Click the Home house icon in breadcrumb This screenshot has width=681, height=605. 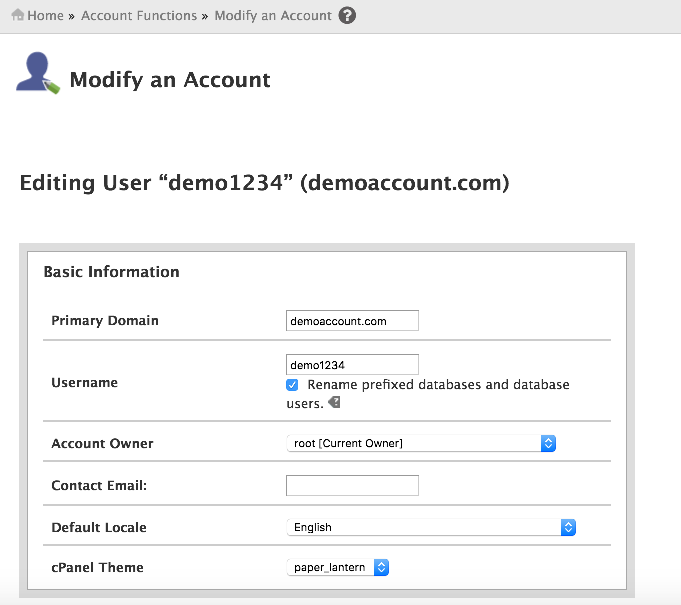coord(17,16)
